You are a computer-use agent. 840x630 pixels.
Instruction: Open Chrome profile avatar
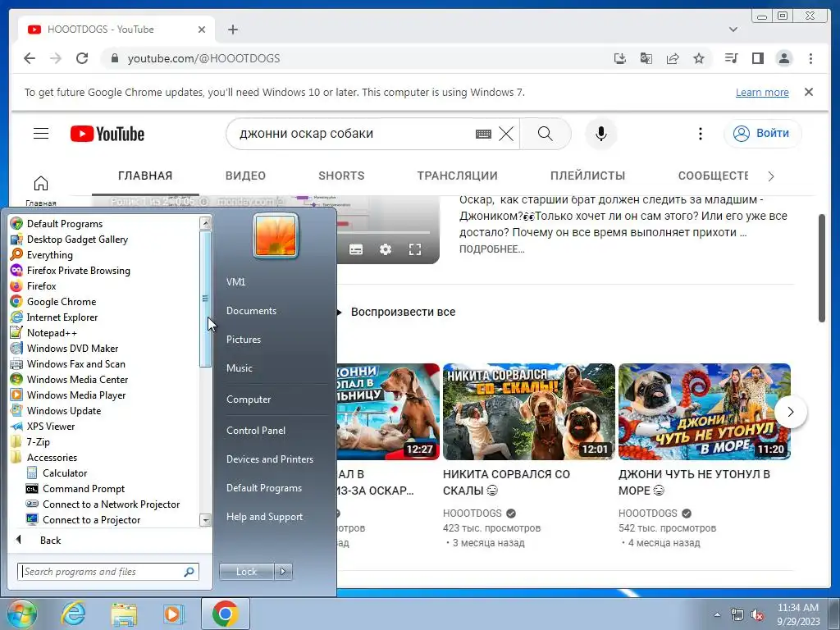coord(784,58)
